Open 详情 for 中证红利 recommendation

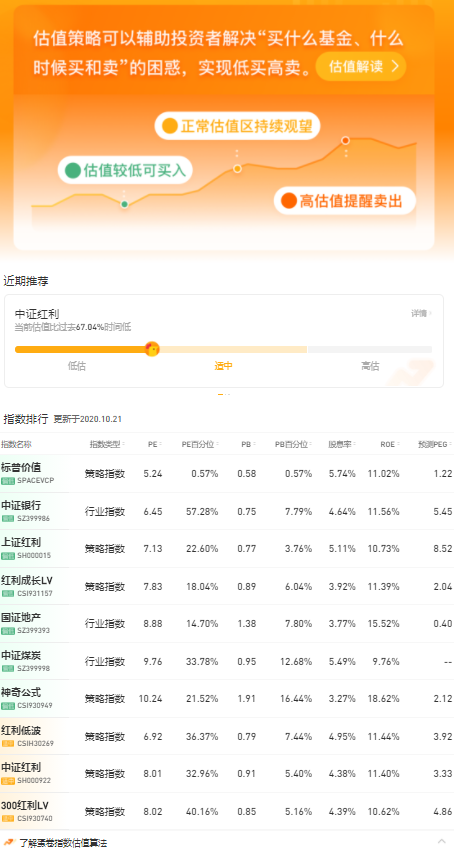(422, 313)
